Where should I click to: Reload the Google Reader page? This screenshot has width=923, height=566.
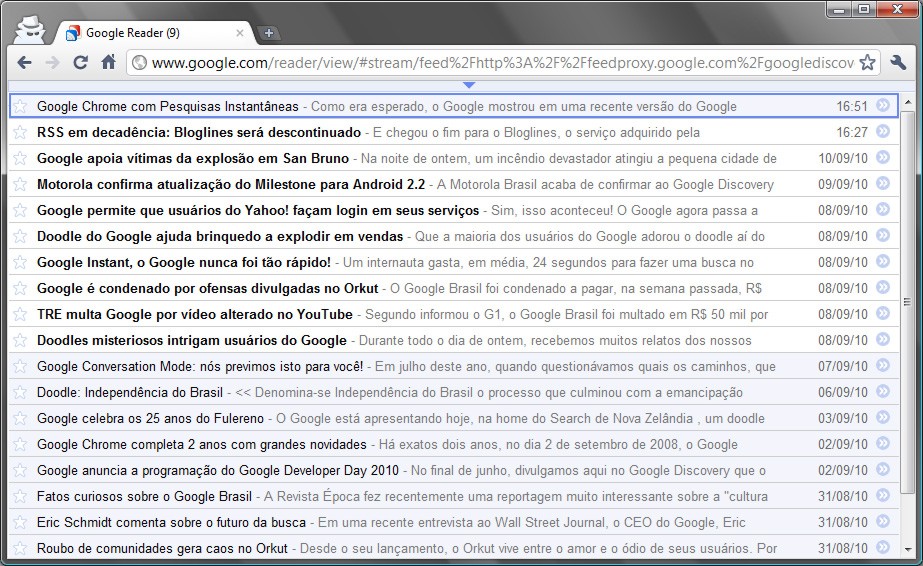click(x=81, y=62)
